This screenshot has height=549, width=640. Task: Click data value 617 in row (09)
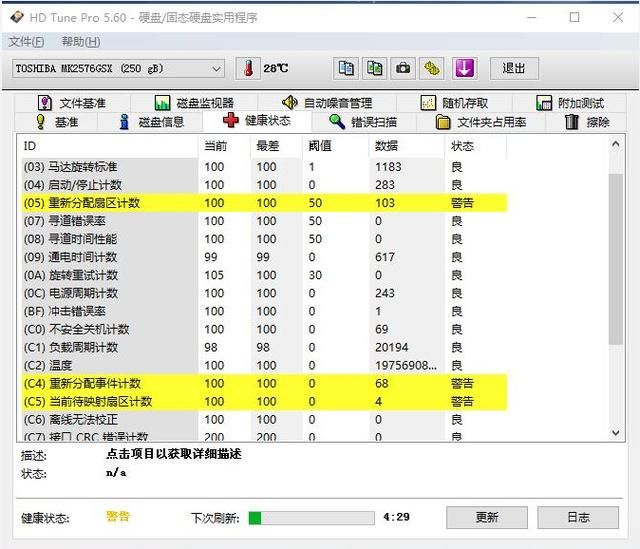[385, 257]
